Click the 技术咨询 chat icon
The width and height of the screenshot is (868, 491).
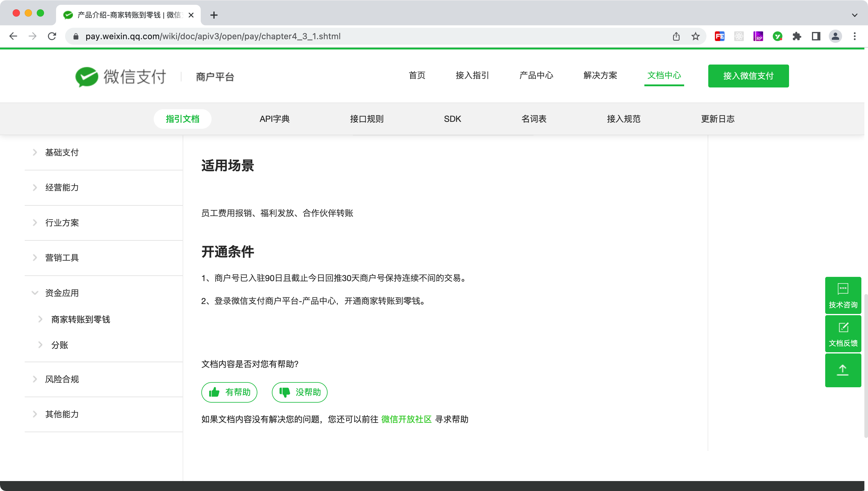coord(843,295)
